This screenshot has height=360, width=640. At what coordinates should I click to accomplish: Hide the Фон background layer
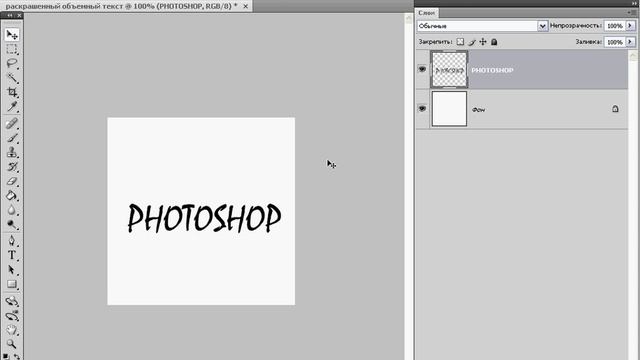(422, 109)
